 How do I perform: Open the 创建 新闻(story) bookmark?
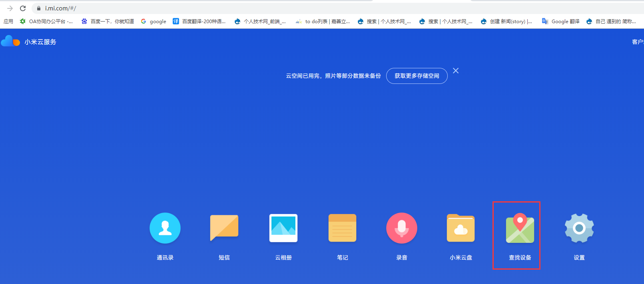[x=506, y=21]
